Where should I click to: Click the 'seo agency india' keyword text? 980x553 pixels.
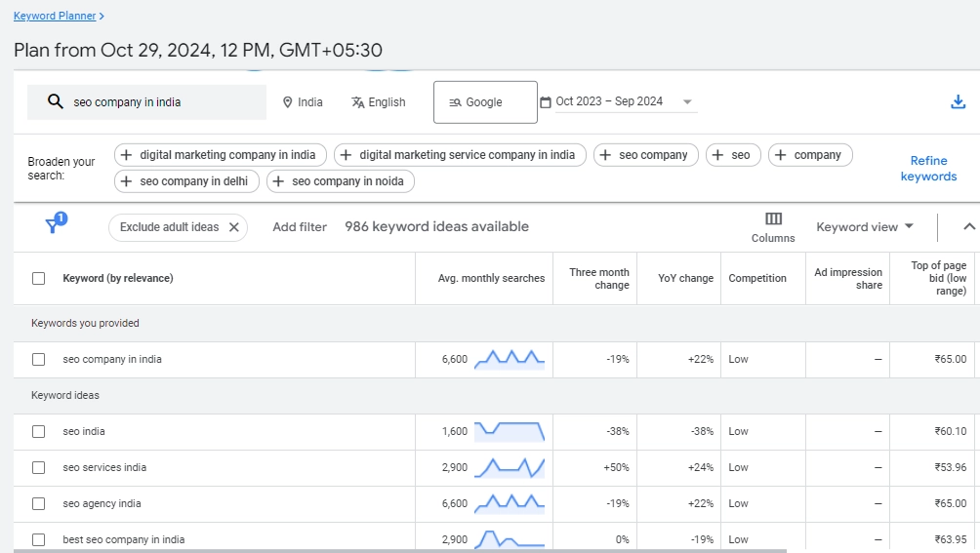point(102,503)
